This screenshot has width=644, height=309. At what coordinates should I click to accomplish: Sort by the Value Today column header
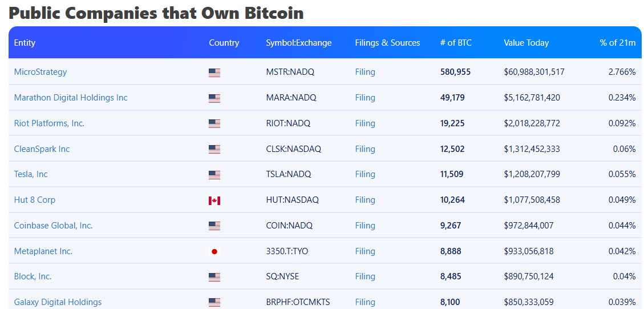click(x=526, y=43)
